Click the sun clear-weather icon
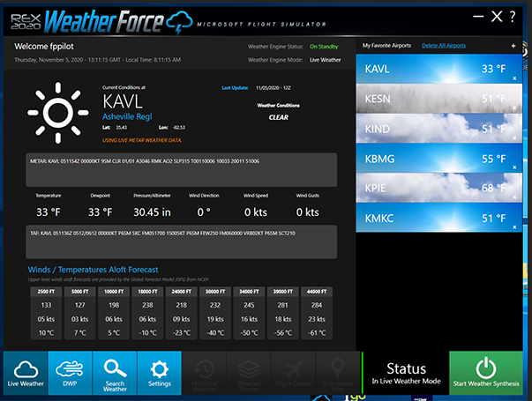Viewport: 532px width, 401px height. pyautogui.click(x=58, y=113)
